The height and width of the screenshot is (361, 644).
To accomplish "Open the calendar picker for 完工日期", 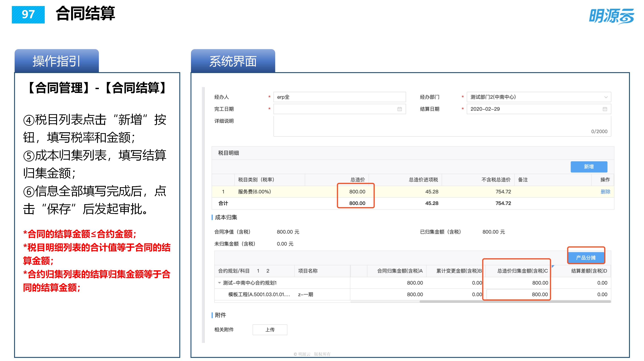I will (x=399, y=109).
